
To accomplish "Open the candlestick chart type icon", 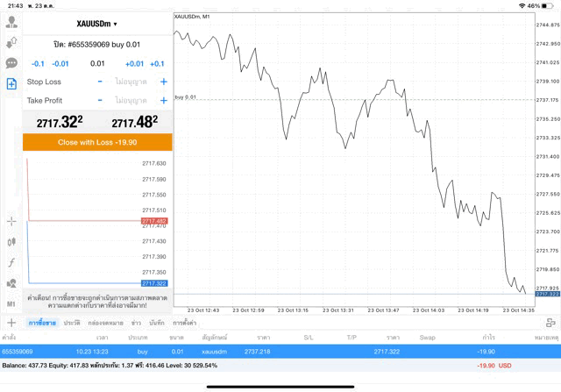I will tap(12, 241).
